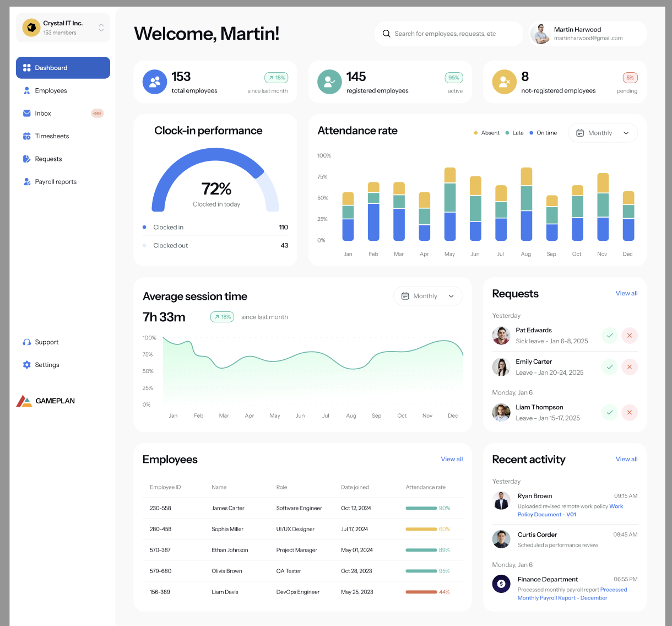Open Inbox from the sidebar
Viewport: 672px width, 626px height.
(x=63, y=114)
